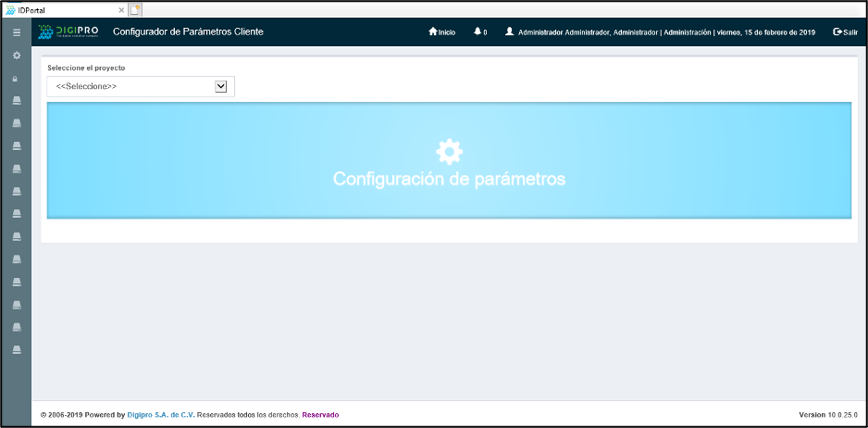Log out with the Salir button
Screen dimensions: 868x428
coord(845,32)
